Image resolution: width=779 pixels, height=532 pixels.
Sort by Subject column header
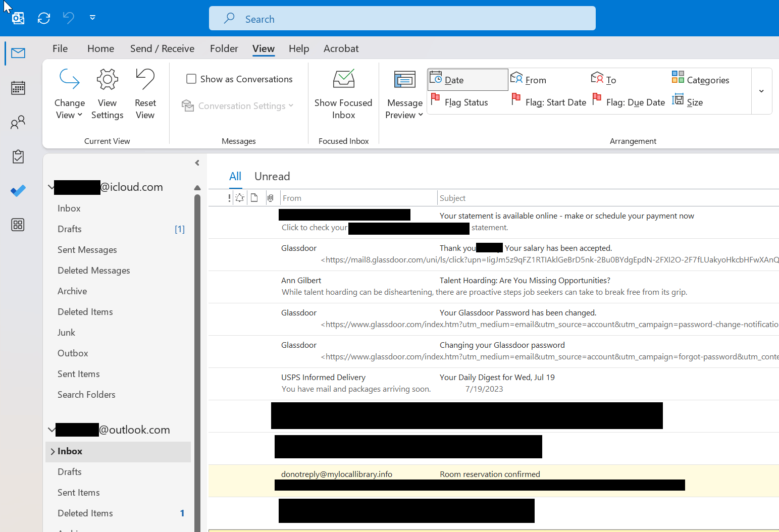tap(608, 198)
